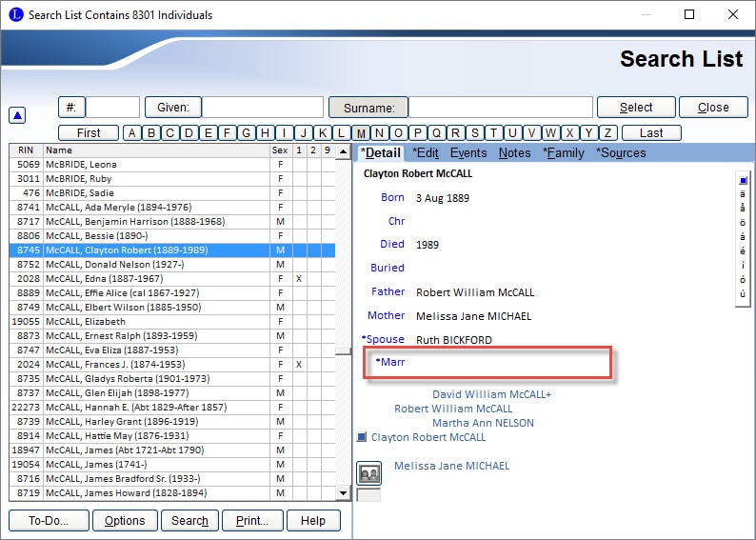Click the Select button
This screenshot has height=540, width=756.
tap(636, 107)
